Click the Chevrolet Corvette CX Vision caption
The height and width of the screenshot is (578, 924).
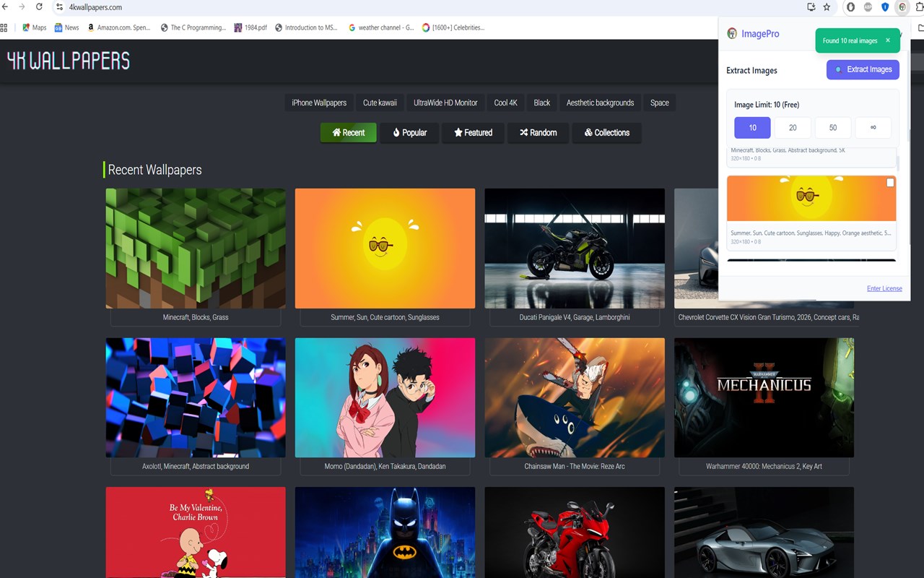[768, 317]
